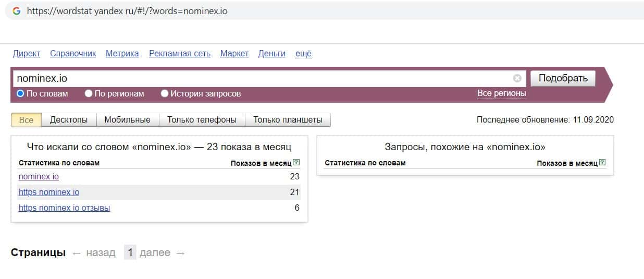Click the nominex.io search input field
The width and height of the screenshot is (644, 279).
click(261, 79)
